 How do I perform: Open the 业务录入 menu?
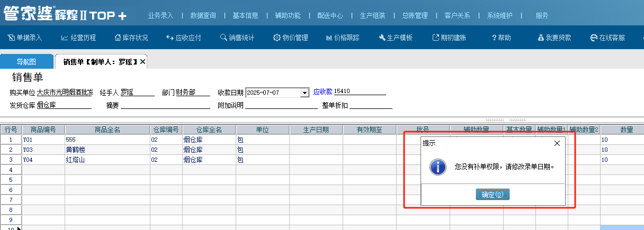[160, 15]
